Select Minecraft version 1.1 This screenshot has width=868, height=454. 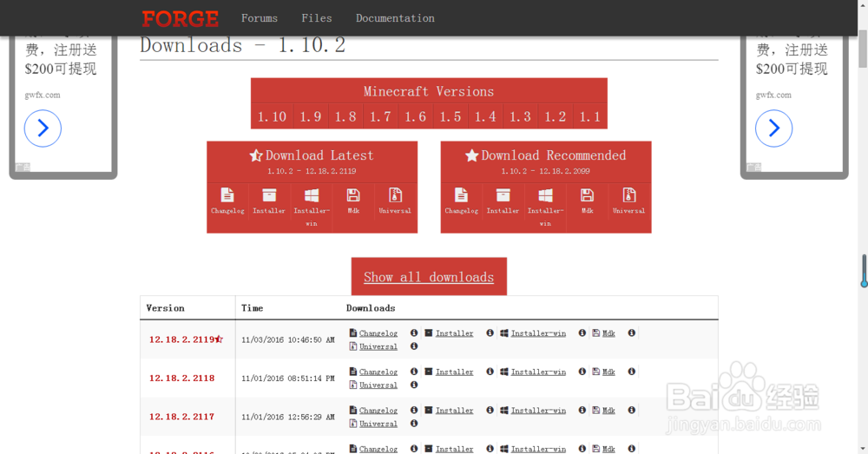590,117
